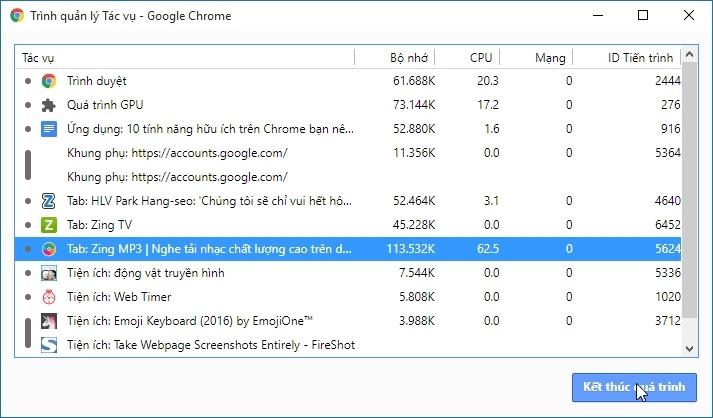The image size is (713, 418).
Task: Click process ID 5624
Action: [668, 249]
